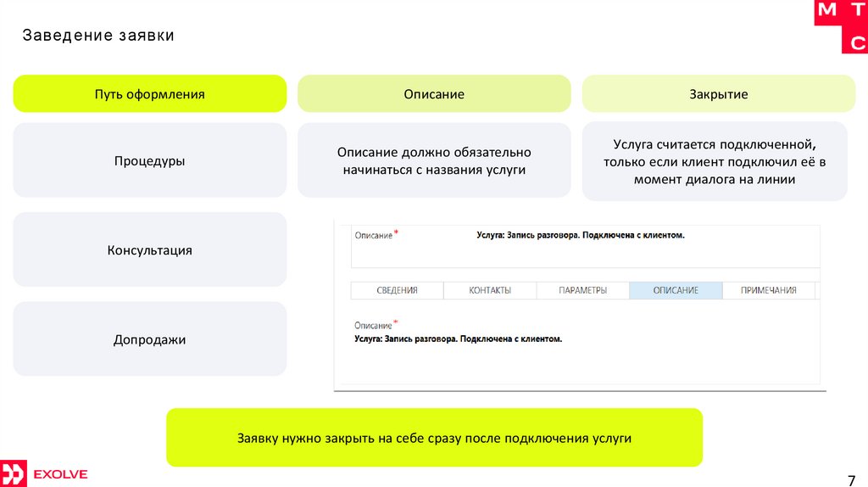Switch to the СВЕДЕНИЯ tab
The image size is (868, 487).
(x=397, y=290)
